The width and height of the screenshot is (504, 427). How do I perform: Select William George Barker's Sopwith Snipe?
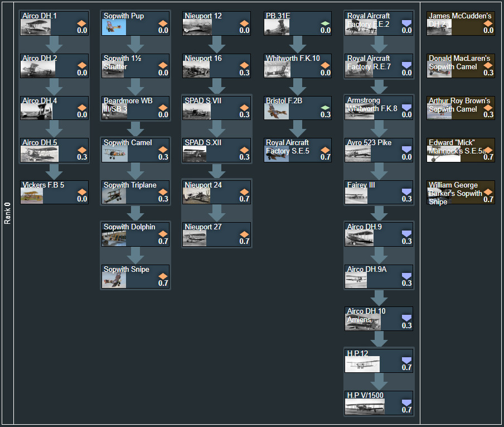click(x=461, y=193)
